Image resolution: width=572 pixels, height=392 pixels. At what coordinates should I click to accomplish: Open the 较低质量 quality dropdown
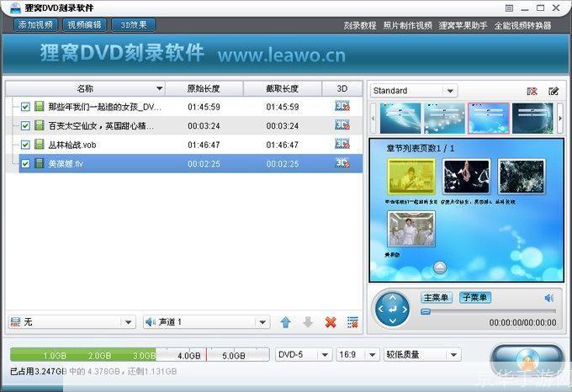[422, 354]
